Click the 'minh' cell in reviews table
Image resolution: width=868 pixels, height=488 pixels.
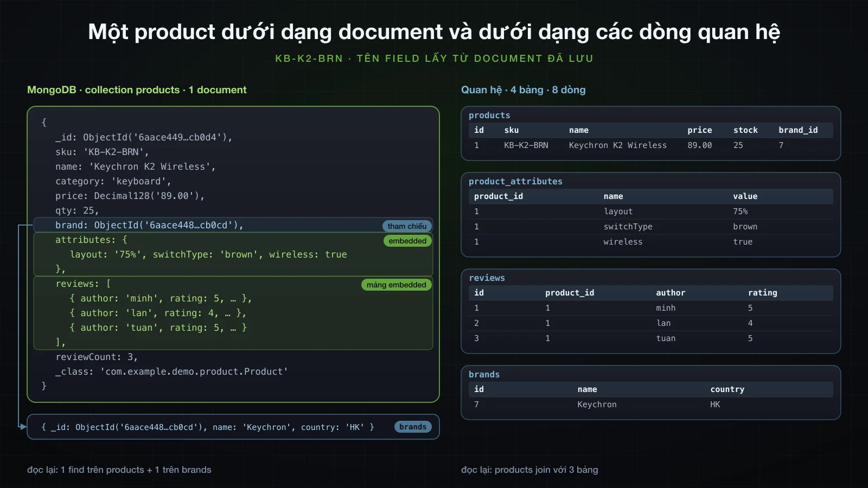point(666,308)
